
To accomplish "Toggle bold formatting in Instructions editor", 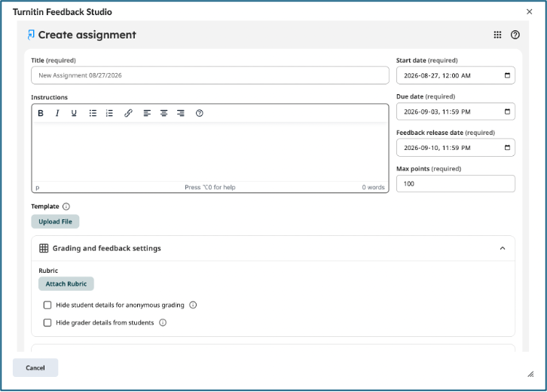I will tap(41, 113).
